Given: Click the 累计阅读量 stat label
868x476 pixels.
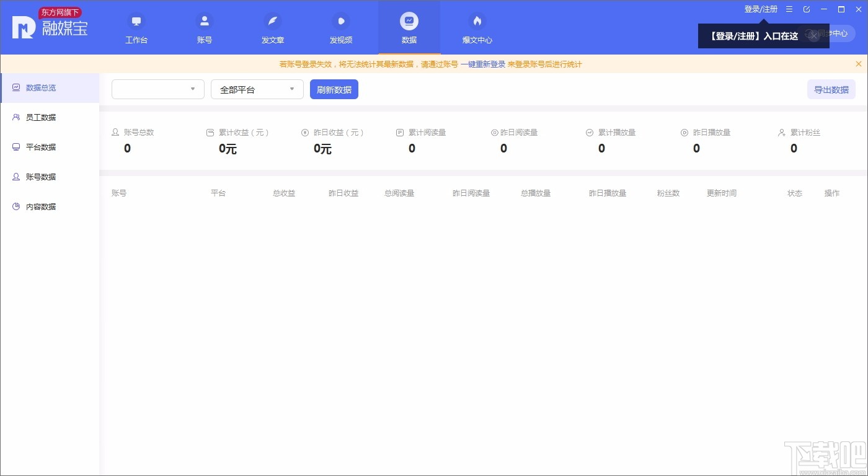Looking at the screenshot, I should click(x=427, y=133).
